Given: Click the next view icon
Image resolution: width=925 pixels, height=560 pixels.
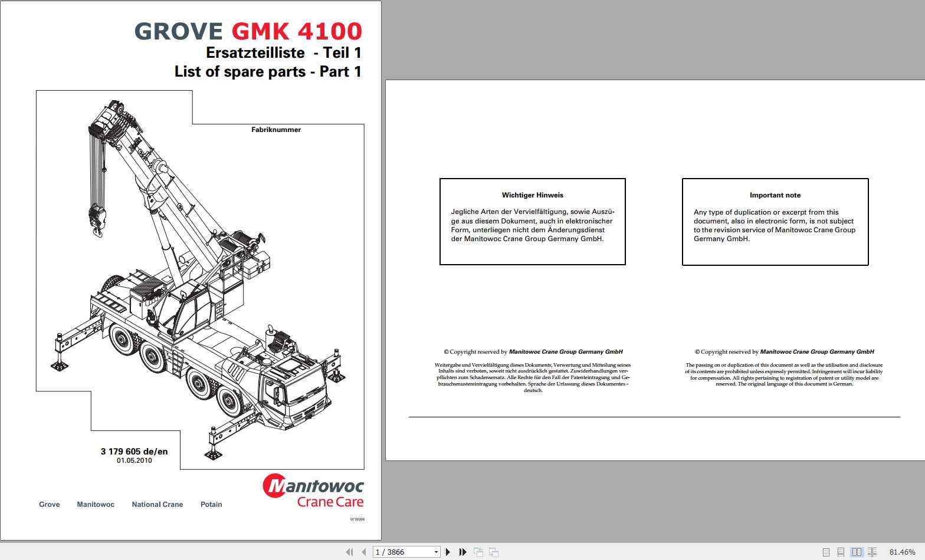Looking at the screenshot, I should tap(494, 552).
